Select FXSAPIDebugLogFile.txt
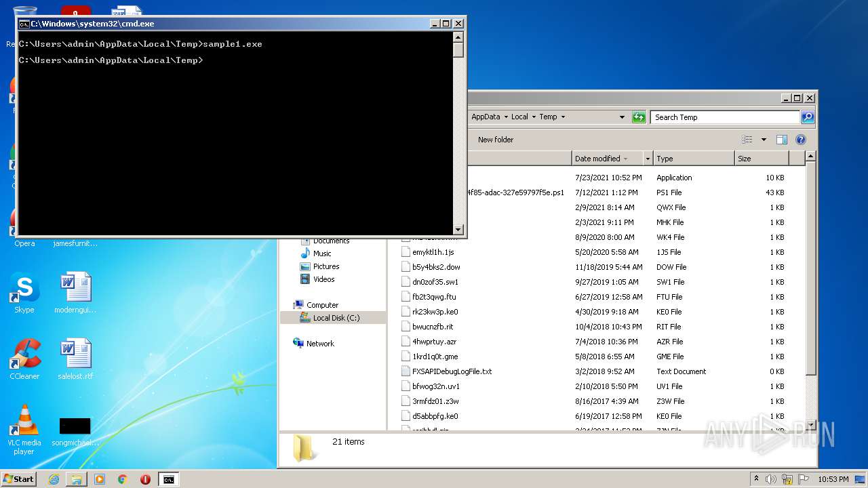Image resolution: width=868 pixels, height=488 pixels. (x=452, y=371)
